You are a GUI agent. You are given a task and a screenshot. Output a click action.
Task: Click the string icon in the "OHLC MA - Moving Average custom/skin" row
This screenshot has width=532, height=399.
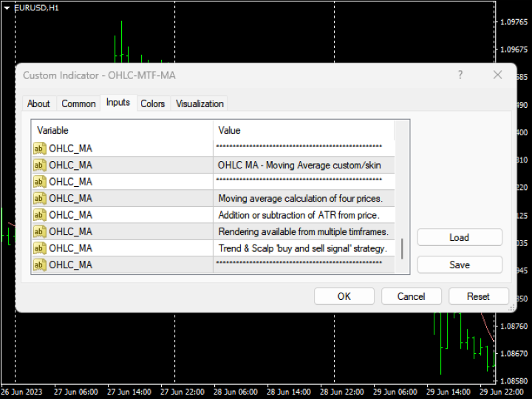click(x=40, y=165)
